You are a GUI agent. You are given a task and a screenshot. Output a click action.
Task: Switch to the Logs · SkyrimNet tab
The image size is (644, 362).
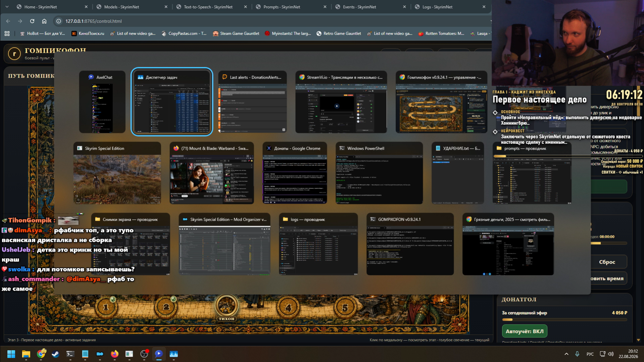click(450, 7)
